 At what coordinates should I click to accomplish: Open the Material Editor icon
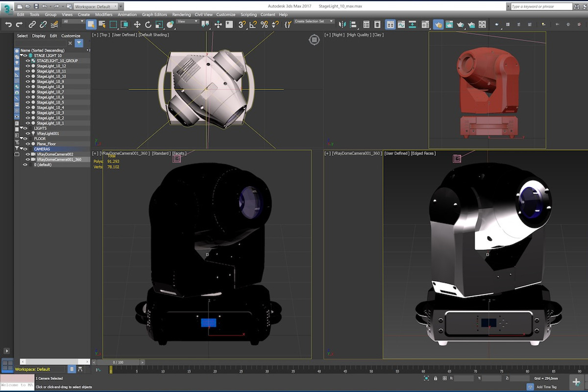425,24
